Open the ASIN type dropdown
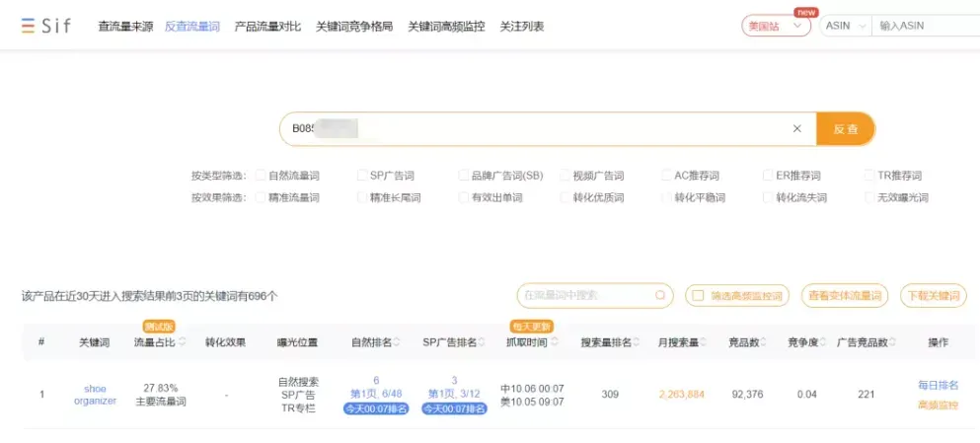The width and height of the screenshot is (980, 443). (846, 27)
